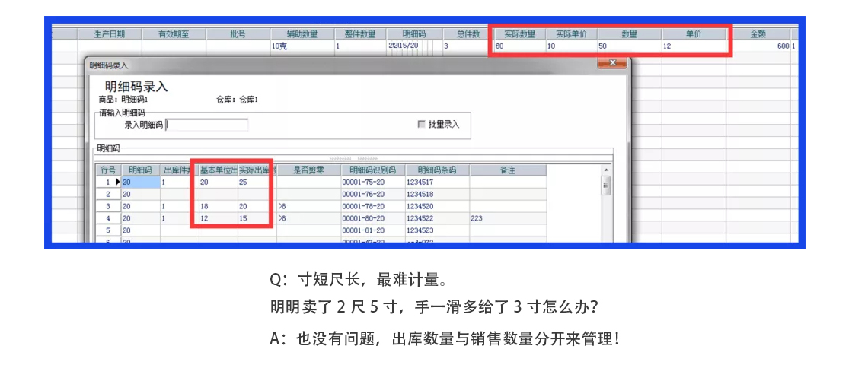868x365 pixels.
Task: Enable the 批量录入 checkbox
Action: point(421,124)
